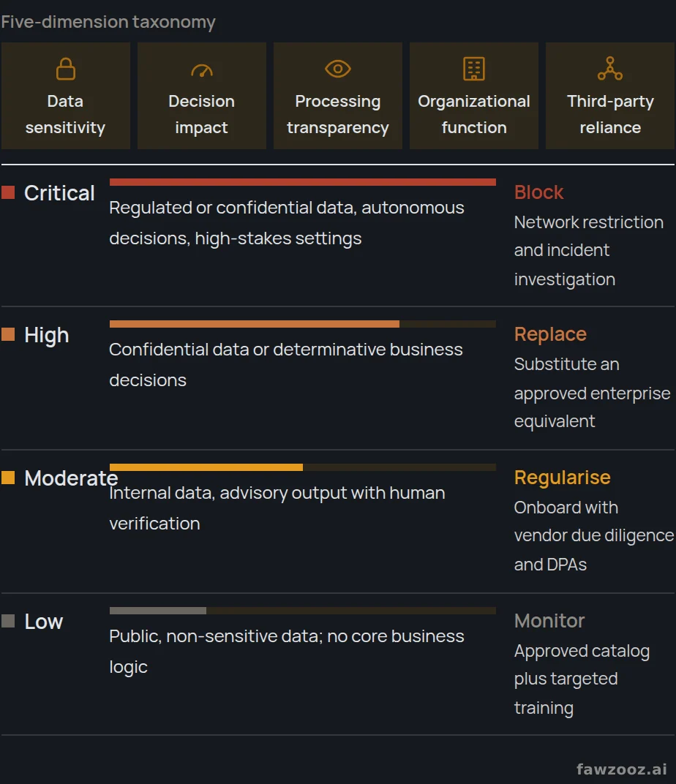Click the lock icon above Data sensitivity
Screen dimensions: 676x784
pyautogui.click(x=66, y=69)
